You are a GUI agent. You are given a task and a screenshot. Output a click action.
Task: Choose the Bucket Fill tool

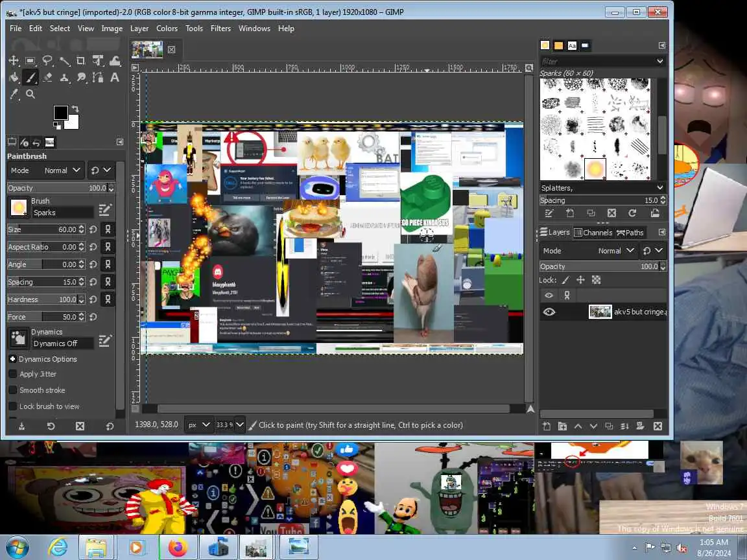pyautogui.click(x=14, y=77)
